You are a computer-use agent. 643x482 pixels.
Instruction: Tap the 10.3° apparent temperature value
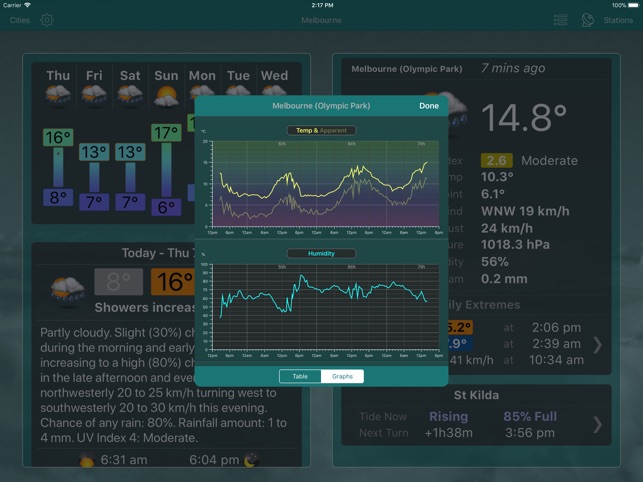[497, 177]
